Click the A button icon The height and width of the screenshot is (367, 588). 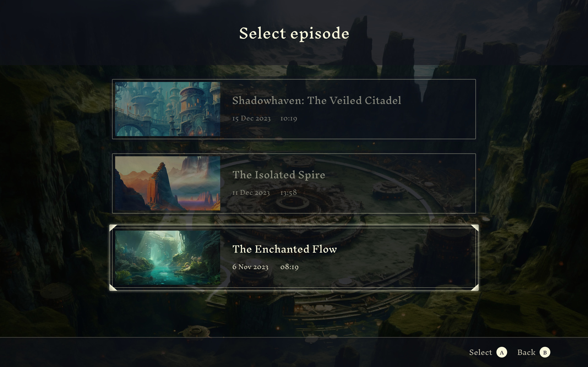501,352
